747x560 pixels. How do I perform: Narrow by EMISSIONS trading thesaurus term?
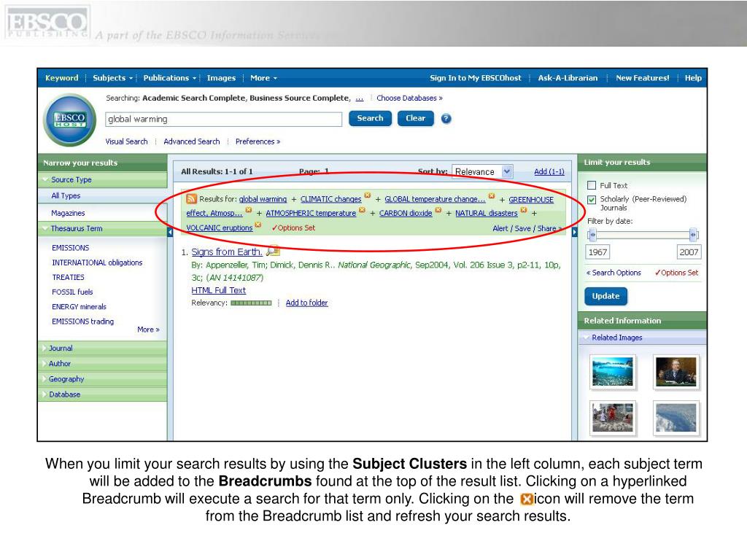(x=83, y=322)
